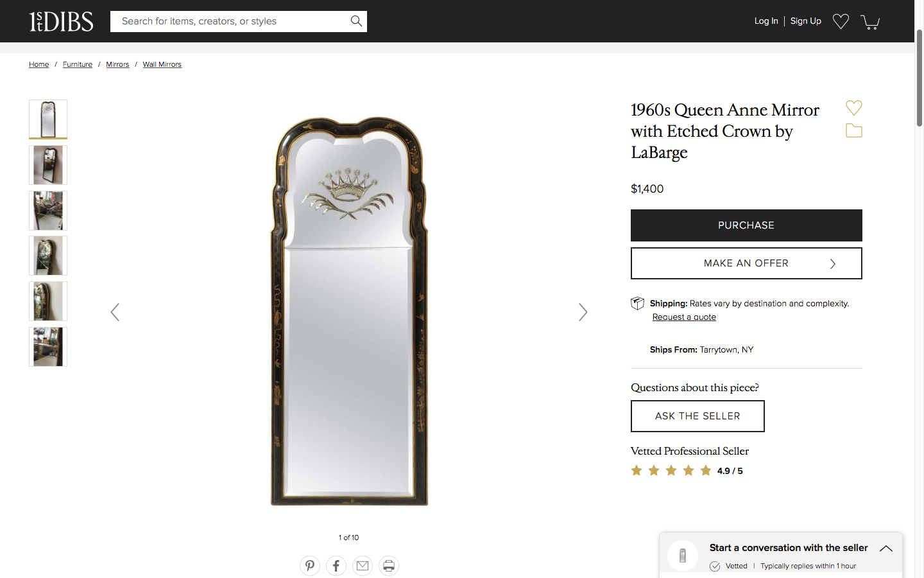Share the listing on Facebook
This screenshot has width=924, height=578.
pos(336,566)
